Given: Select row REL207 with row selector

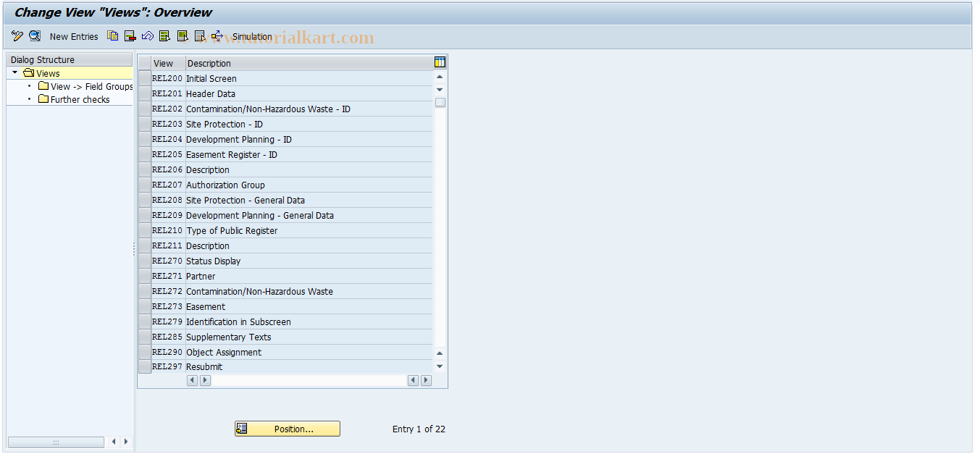Looking at the screenshot, I should [145, 185].
